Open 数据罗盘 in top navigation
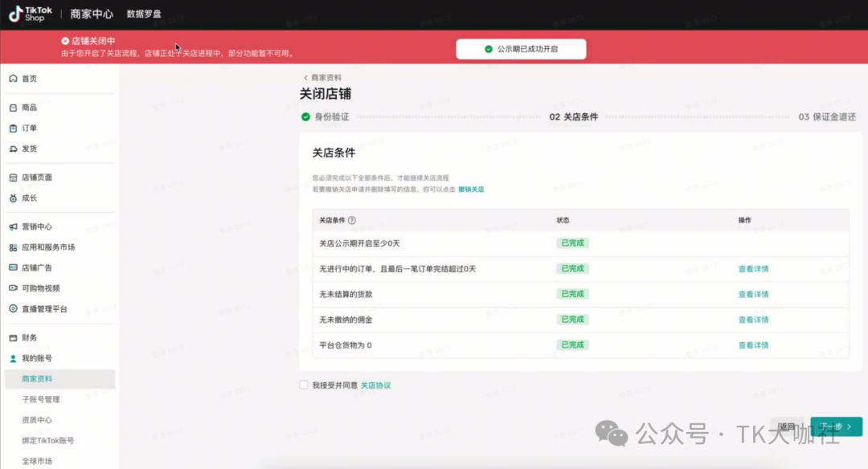Viewport: 868px width, 469px height. (144, 14)
